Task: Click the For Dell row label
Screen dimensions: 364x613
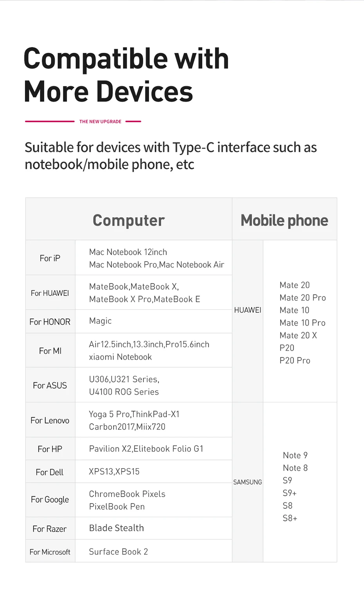Action: click(x=50, y=472)
